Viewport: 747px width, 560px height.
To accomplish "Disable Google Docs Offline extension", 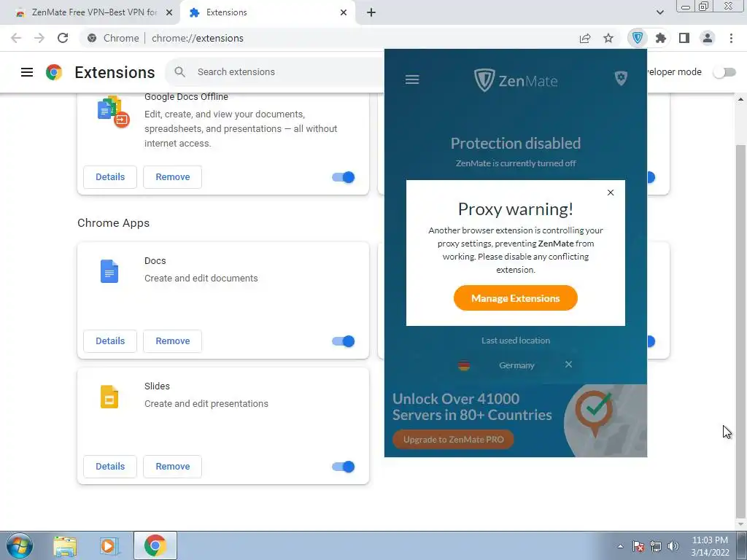I will (x=343, y=177).
